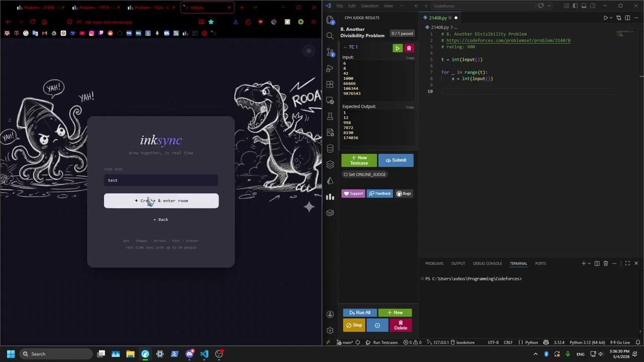
Task: Reload the browser page
Action: [x=33, y=22]
